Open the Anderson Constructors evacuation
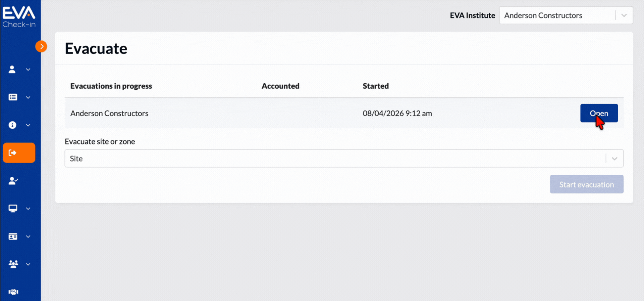Image resolution: width=644 pixels, height=301 pixels. pyautogui.click(x=599, y=113)
